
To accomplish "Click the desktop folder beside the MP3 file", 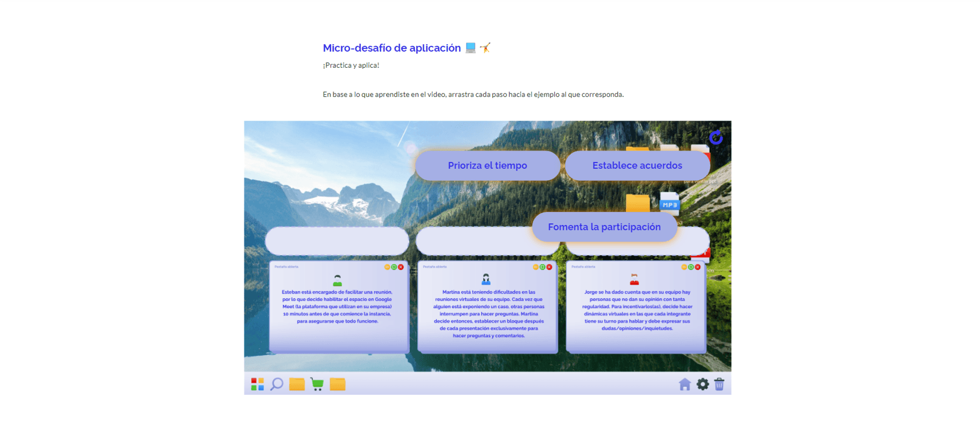I will (x=637, y=203).
